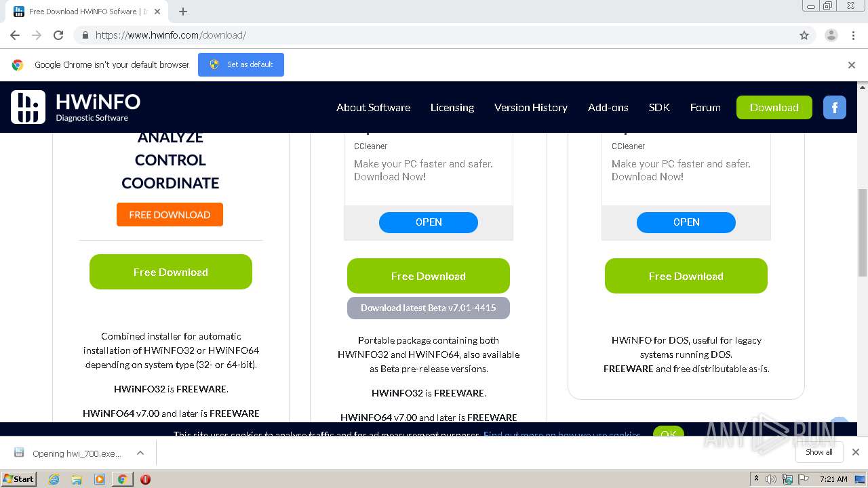Click the red security icon in taskbar
868x488 pixels.
(145, 479)
